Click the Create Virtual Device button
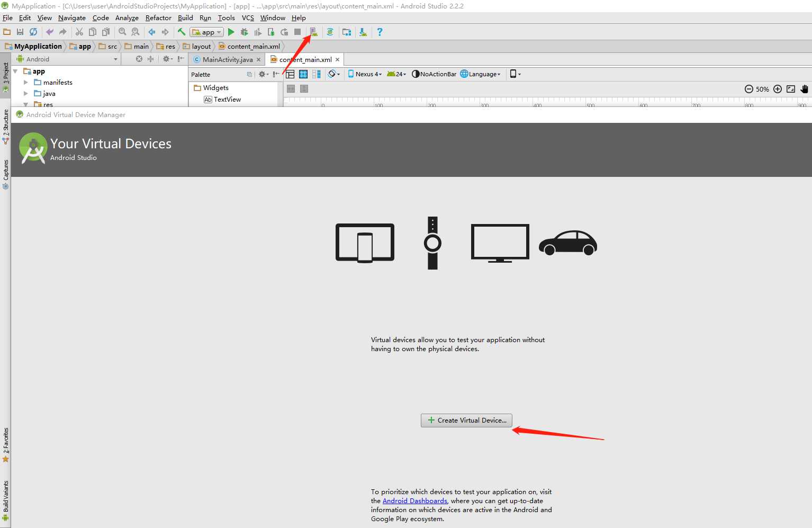Viewport: 812px width, 528px height. 466,420
